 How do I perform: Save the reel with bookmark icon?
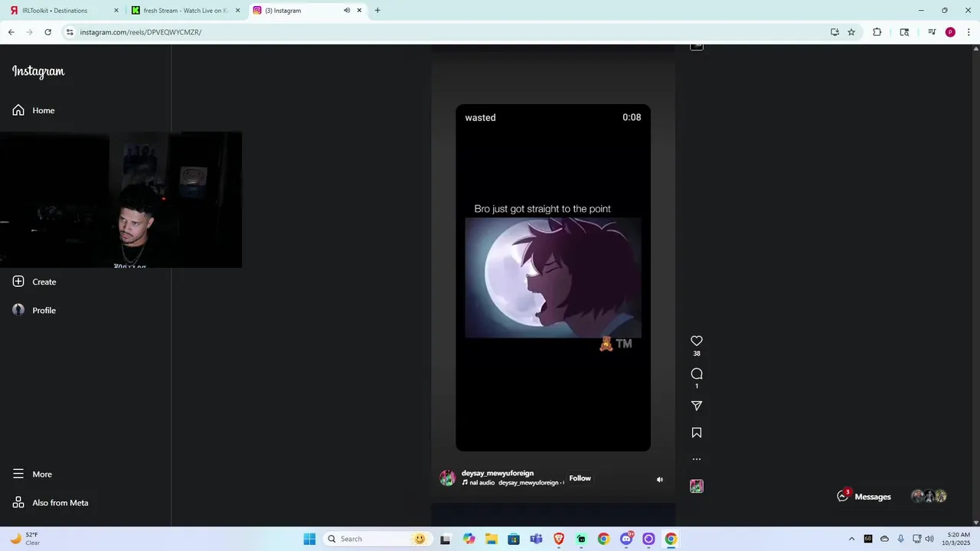[x=697, y=432]
